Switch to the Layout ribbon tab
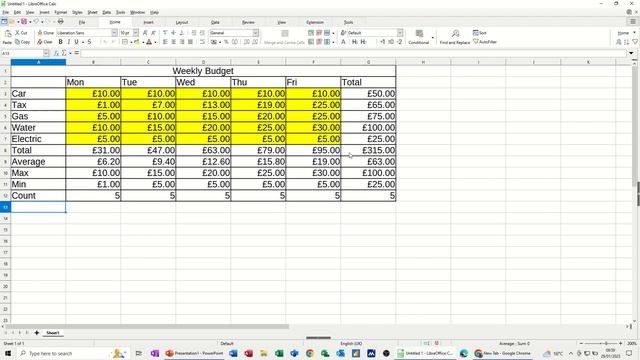This screenshot has height=360, width=640. (x=182, y=22)
